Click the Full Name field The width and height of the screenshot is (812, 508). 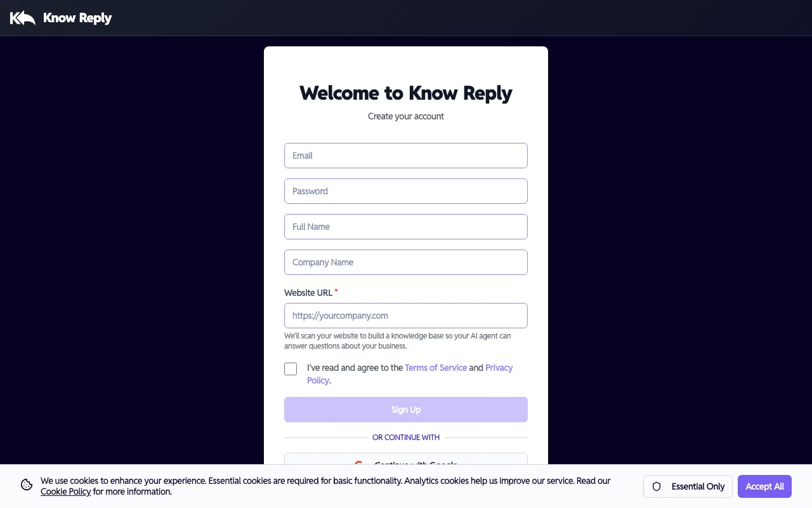pyautogui.click(x=406, y=227)
